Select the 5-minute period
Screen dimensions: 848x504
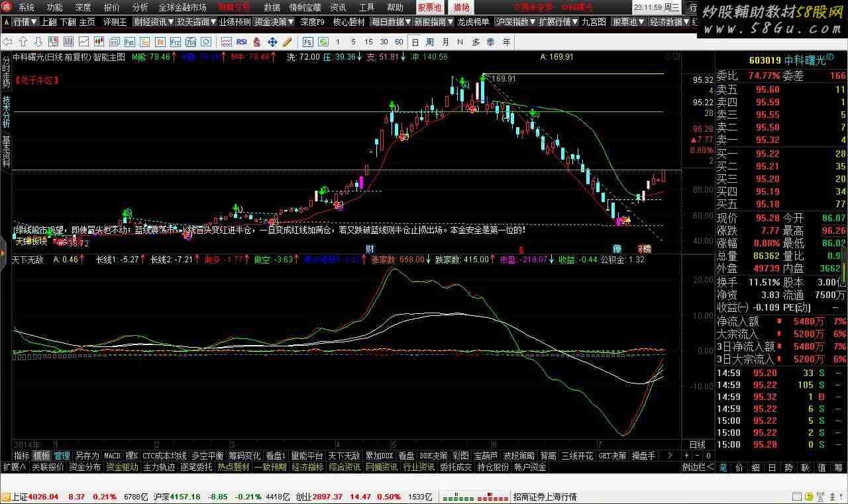click(352, 41)
